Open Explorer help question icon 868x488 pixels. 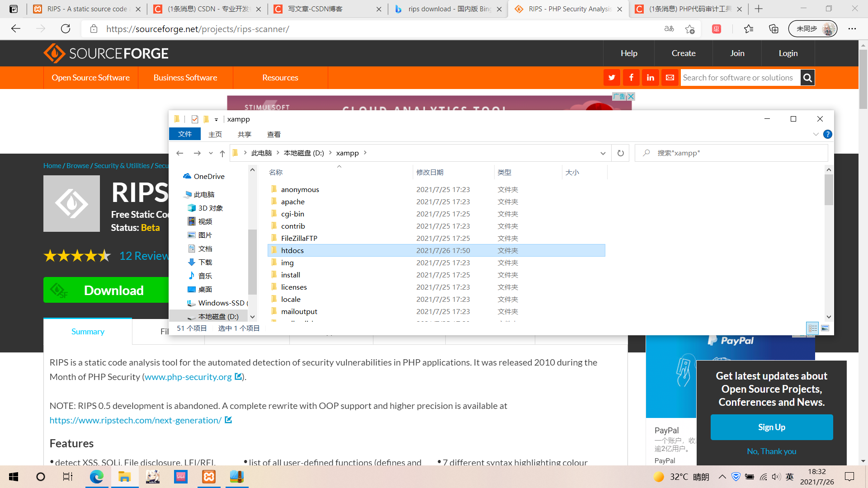(827, 134)
